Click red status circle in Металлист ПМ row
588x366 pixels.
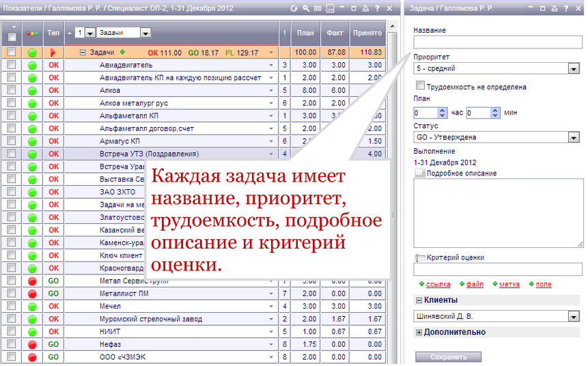pyautogui.click(x=32, y=294)
